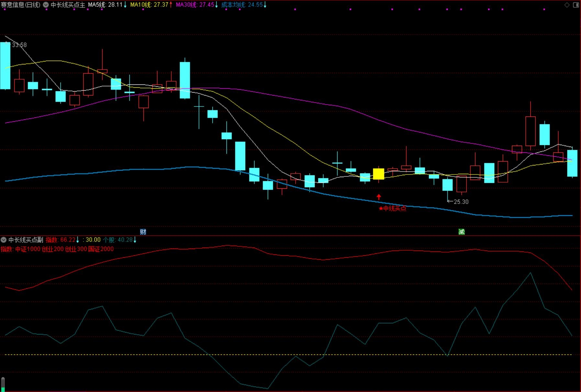This screenshot has width=581, height=392.
Task: Click the 指数: 中证1000 创业200 创业300 国证2000 label
Action: coord(57,249)
